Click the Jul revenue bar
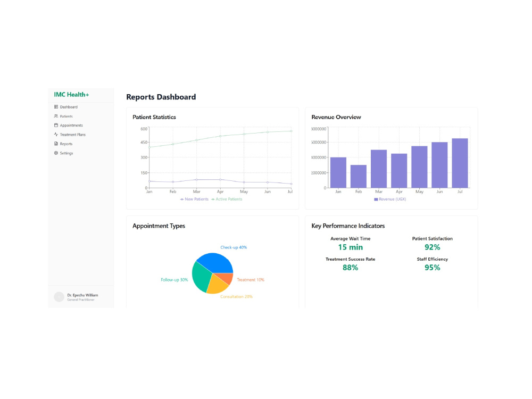Image resolution: width=532 pixels, height=399 pixels. (460, 163)
